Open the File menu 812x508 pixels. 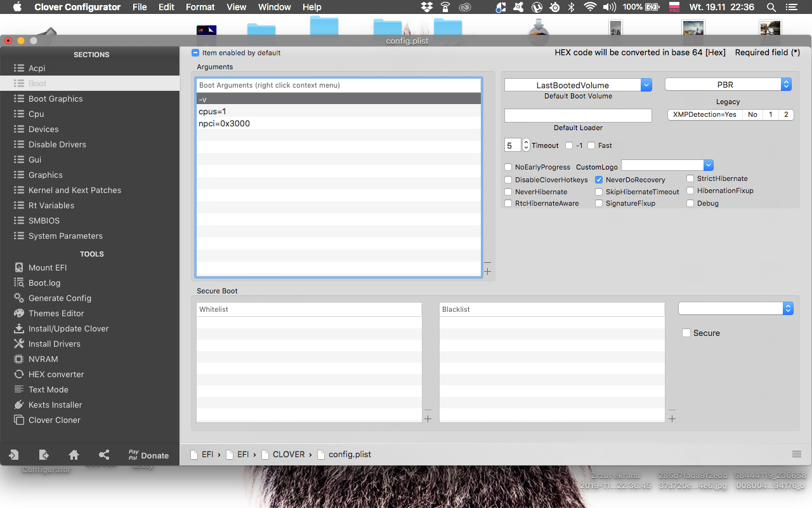(x=140, y=7)
